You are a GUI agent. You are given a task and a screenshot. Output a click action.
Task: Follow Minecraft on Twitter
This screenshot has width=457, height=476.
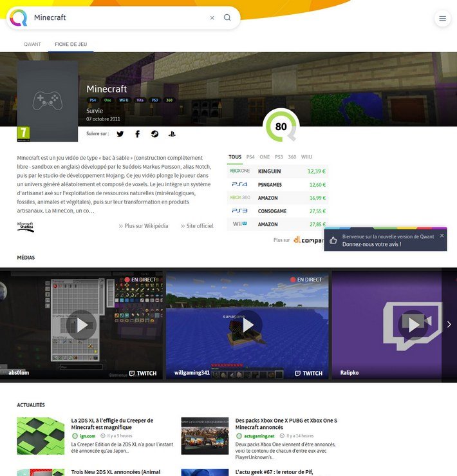coord(120,134)
